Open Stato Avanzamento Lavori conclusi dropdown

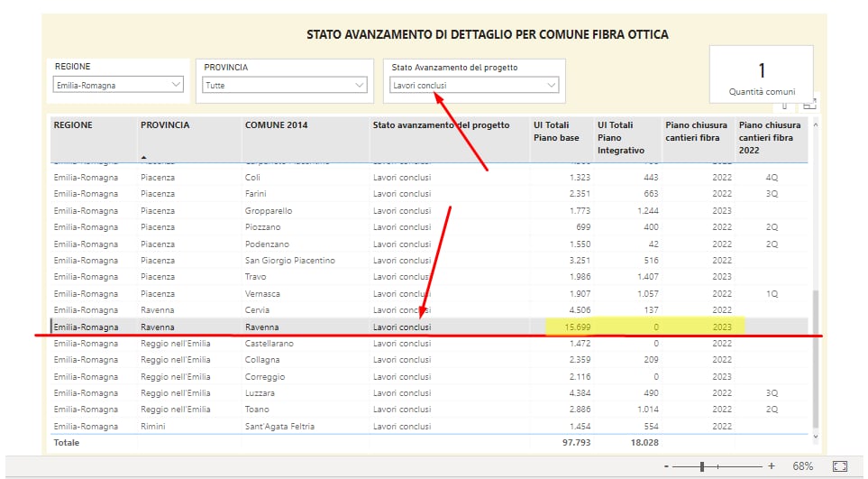click(x=474, y=86)
